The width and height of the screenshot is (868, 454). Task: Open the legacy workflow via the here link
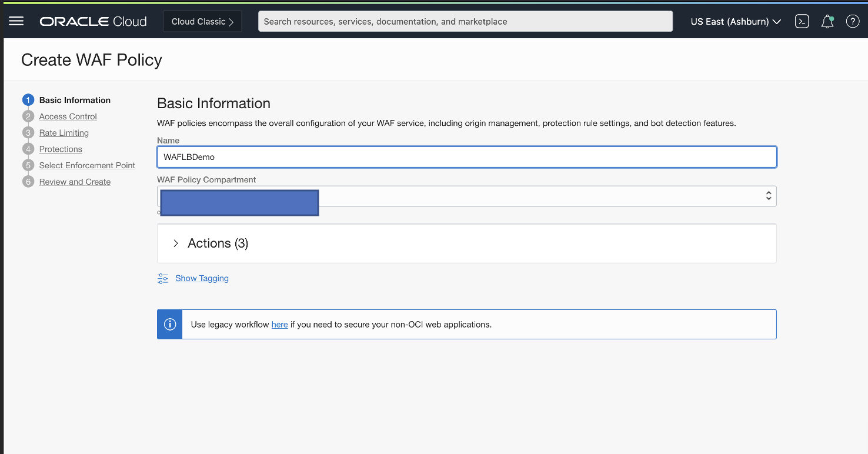click(x=279, y=324)
